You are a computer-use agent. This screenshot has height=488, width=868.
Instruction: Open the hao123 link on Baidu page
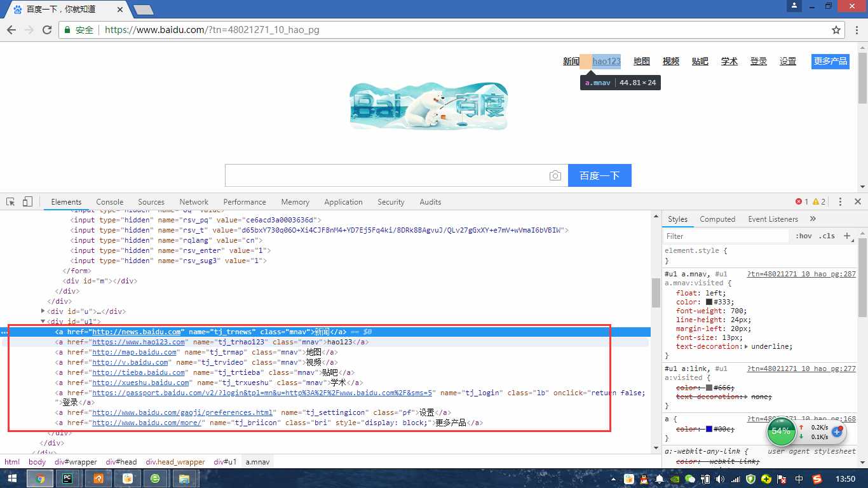coord(606,61)
